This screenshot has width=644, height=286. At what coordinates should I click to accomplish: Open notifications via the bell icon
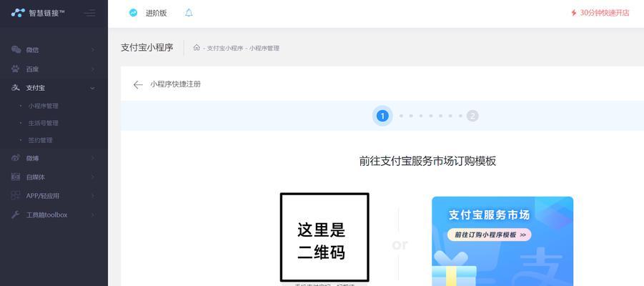point(189,13)
